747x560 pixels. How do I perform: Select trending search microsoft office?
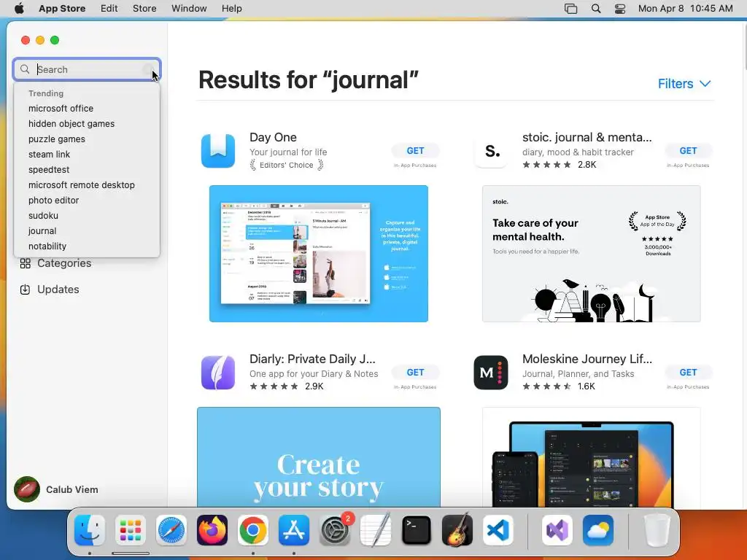(61, 109)
